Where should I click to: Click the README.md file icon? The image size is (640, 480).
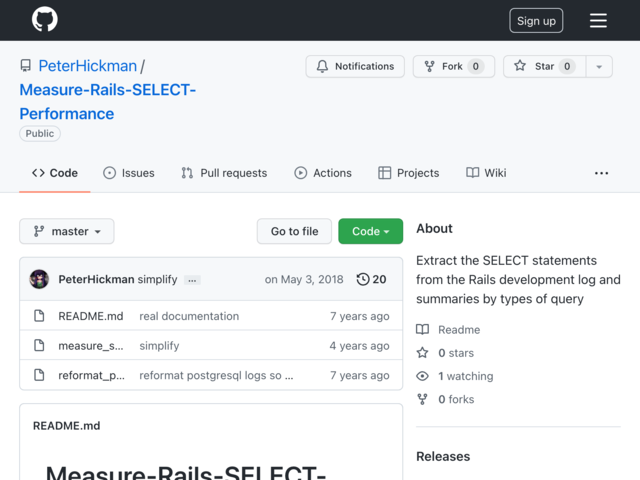(x=39, y=316)
